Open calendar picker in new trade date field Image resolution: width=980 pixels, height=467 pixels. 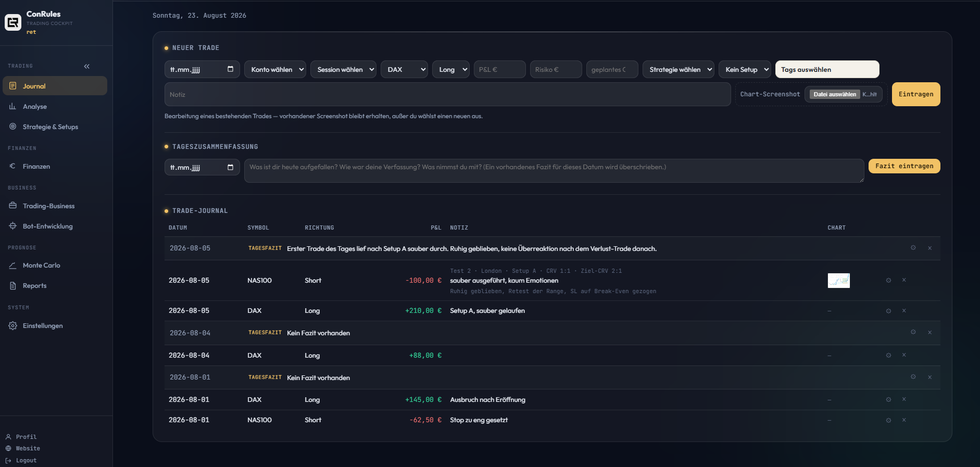pos(230,69)
